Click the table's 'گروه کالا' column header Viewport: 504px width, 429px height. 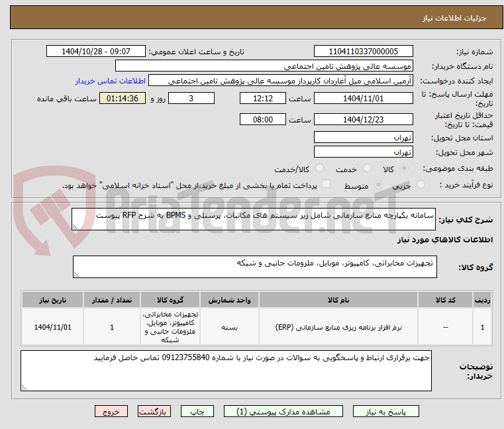(170, 300)
